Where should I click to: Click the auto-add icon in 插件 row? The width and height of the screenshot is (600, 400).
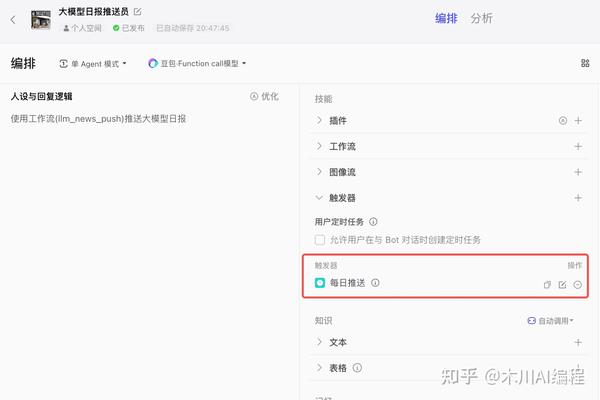(562, 121)
